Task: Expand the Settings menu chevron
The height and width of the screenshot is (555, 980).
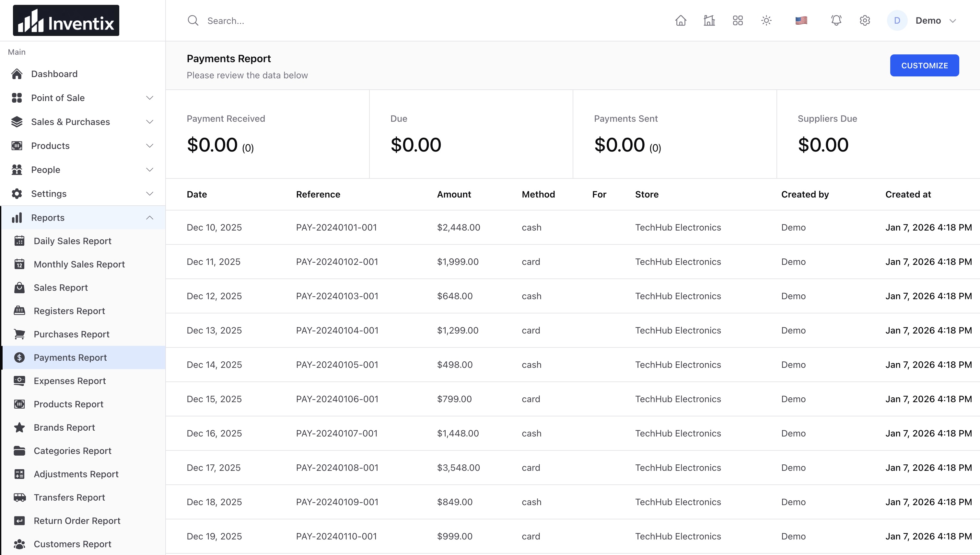Action: 149,194
